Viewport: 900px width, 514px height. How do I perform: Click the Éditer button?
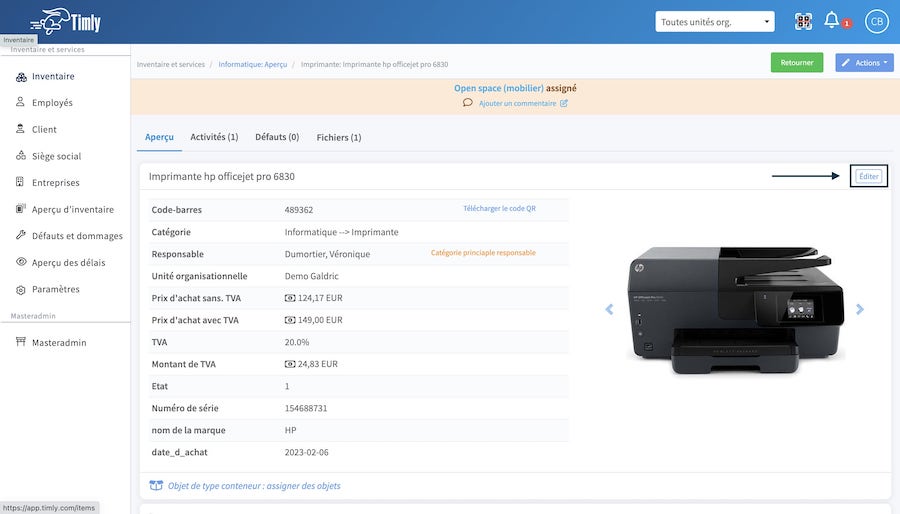point(868,176)
